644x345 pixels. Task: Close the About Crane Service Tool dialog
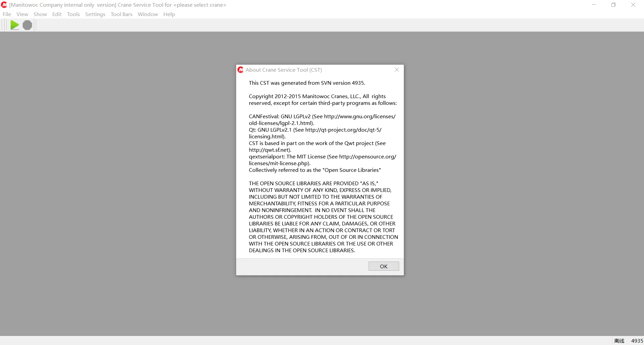397,70
